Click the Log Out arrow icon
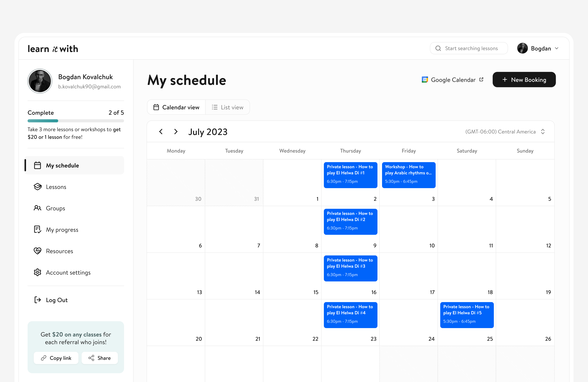The height and width of the screenshot is (382, 588). coord(37,300)
